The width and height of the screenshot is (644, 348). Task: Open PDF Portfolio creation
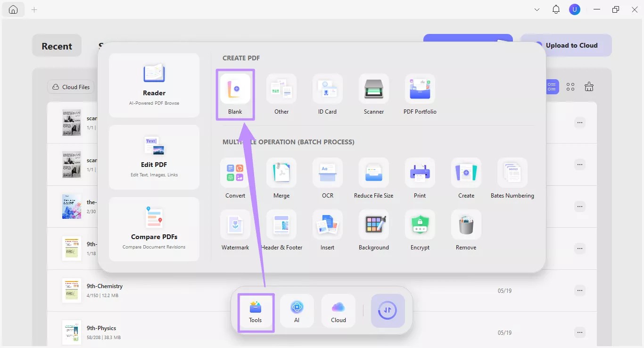click(x=420, y=94)
